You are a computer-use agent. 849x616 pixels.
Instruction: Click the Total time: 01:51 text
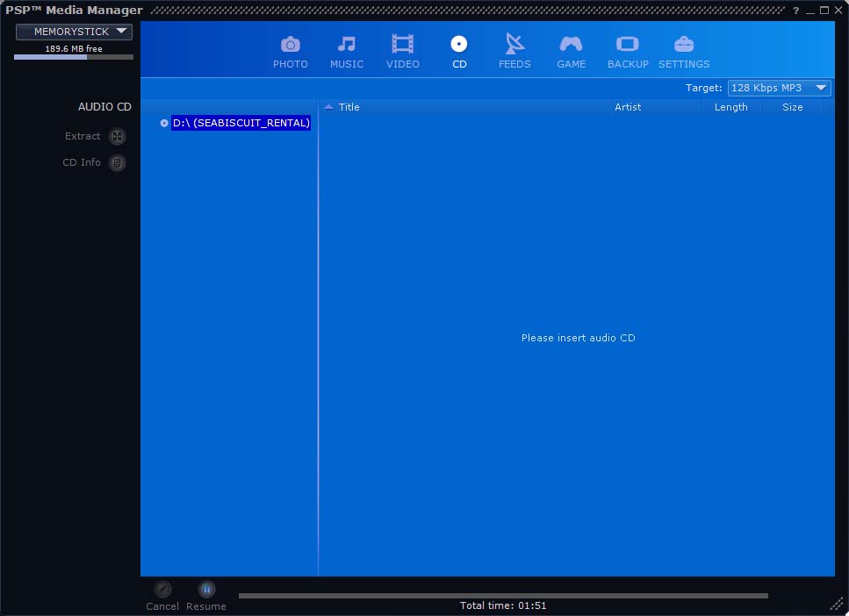pyautogui.click(x=503, y=605)
